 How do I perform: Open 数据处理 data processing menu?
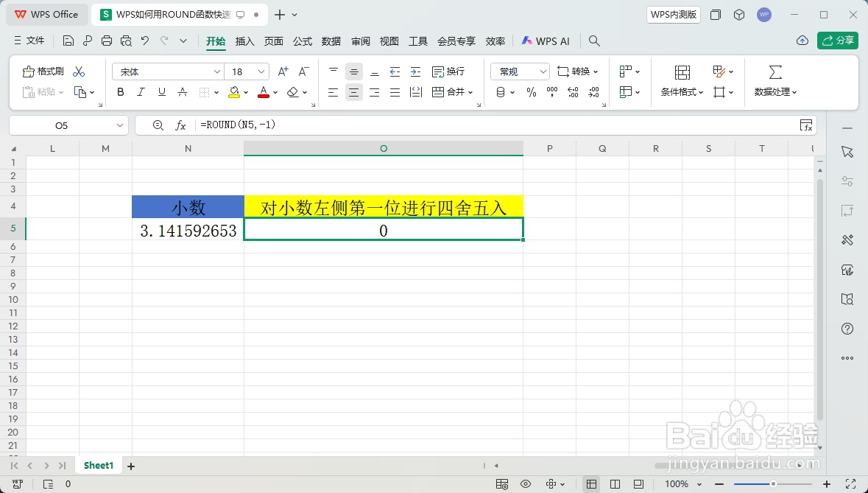coord(775,81)
